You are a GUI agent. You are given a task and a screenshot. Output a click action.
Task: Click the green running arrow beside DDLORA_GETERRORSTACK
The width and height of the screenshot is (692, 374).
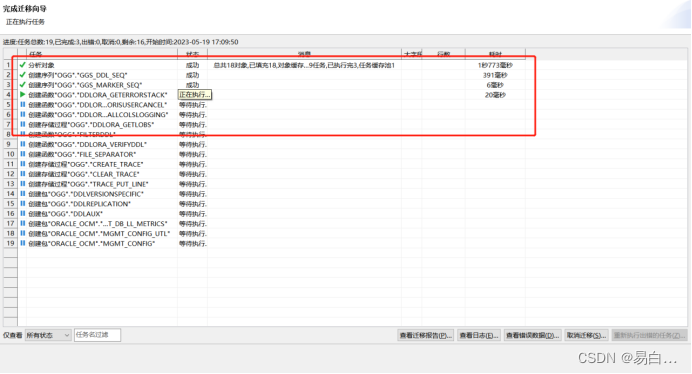[23, 94]
